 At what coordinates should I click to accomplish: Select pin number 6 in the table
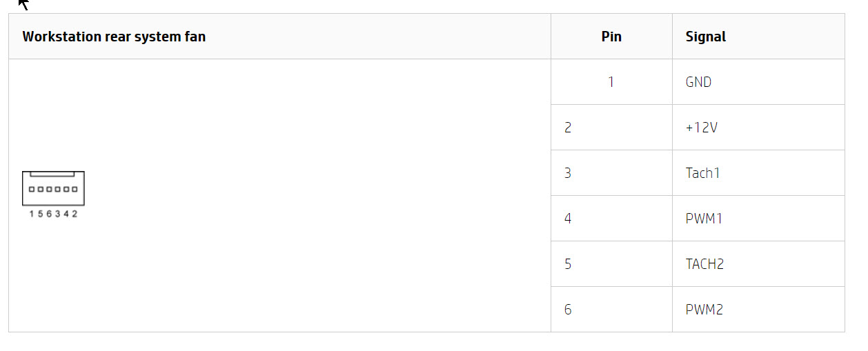pyautogui.click(x=568, y=310)
